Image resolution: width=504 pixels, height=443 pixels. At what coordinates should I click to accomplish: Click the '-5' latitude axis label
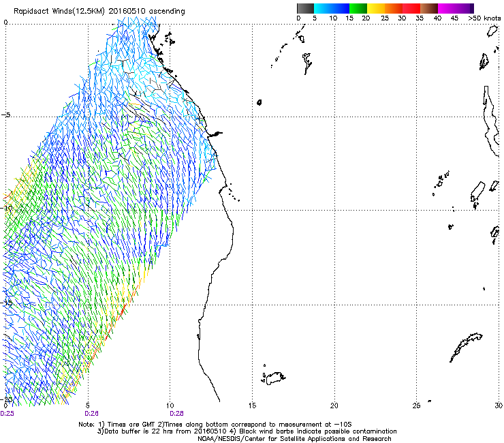5,114
